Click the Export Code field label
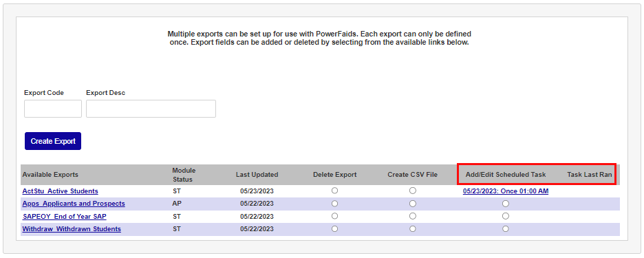Screen dimensions: 644x258 [44, 93]
